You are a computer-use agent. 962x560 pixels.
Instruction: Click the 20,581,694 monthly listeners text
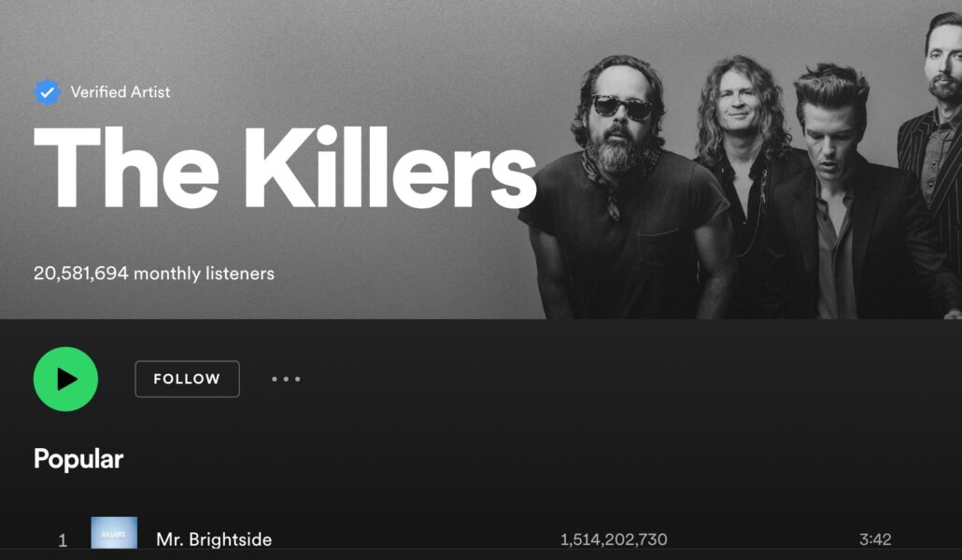pyautogui.click(x=154, y=273)
